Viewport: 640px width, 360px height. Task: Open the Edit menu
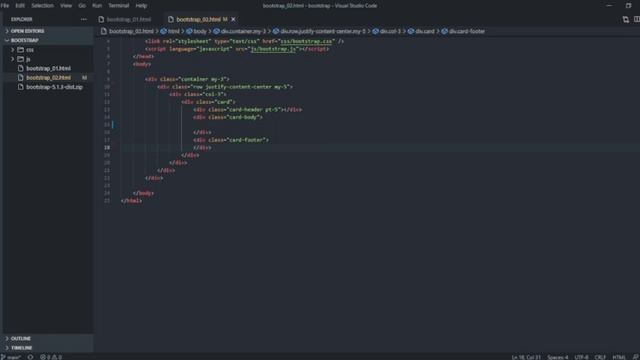click(20, 6)
